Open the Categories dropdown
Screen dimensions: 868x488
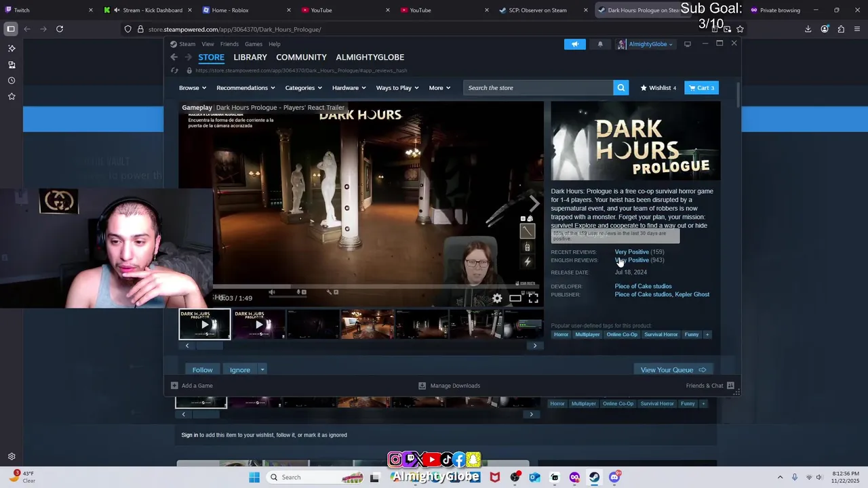pos(303,87)
